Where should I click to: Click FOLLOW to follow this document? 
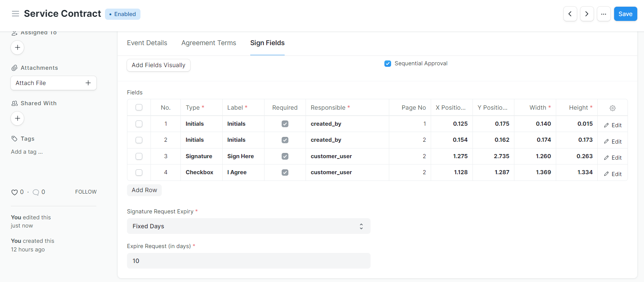click(x=86, y=192)
